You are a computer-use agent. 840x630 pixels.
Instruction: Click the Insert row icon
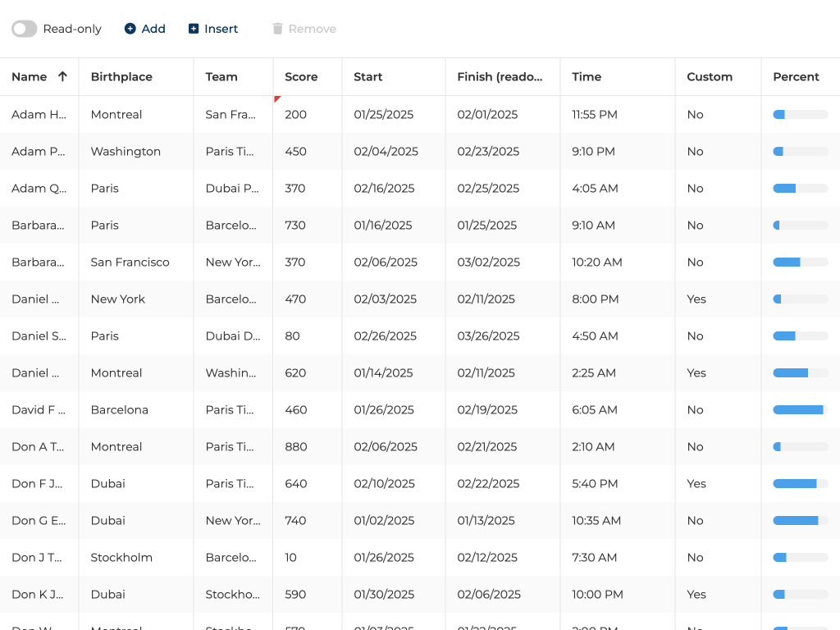tap(194, 29)
